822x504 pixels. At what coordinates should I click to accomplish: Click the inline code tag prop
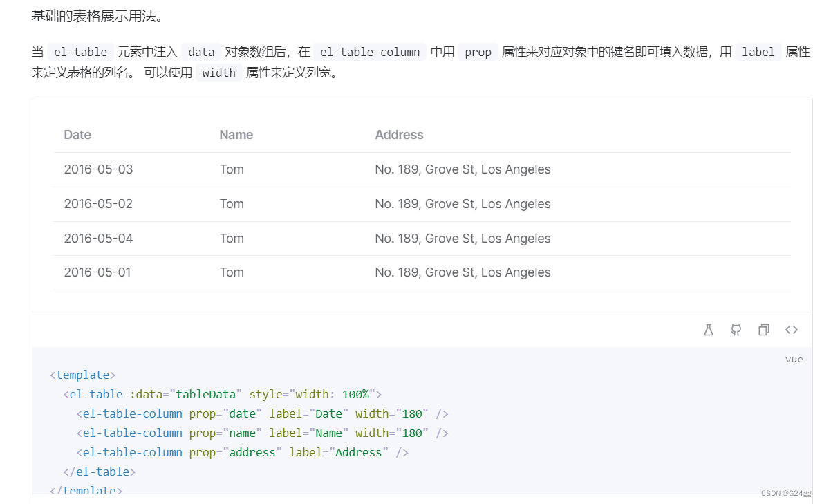click(478, 52)
